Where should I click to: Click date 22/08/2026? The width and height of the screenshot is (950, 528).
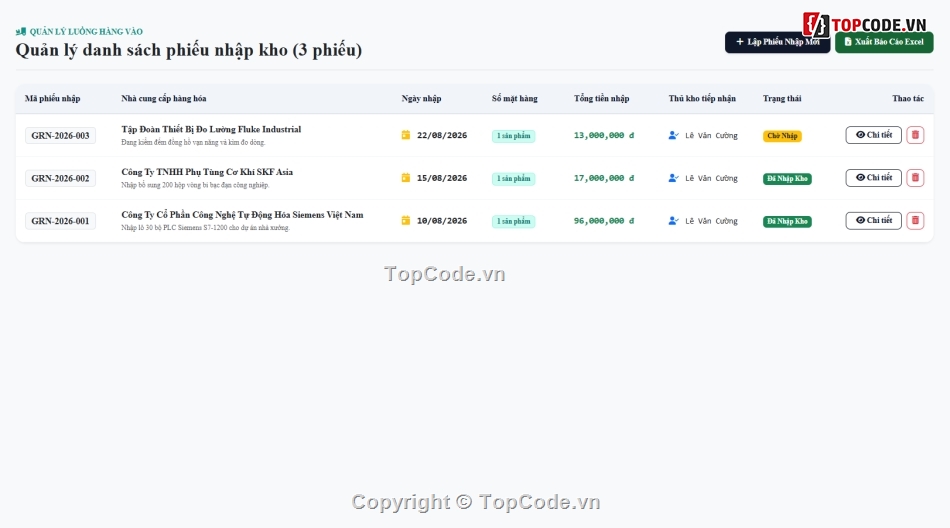(442, 135)
